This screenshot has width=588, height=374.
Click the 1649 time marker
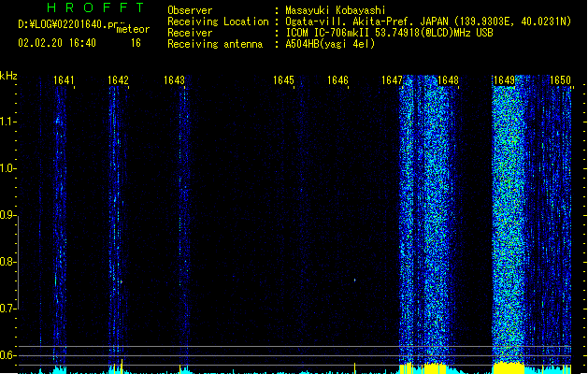pyautogui.click(x=505, y=80)
